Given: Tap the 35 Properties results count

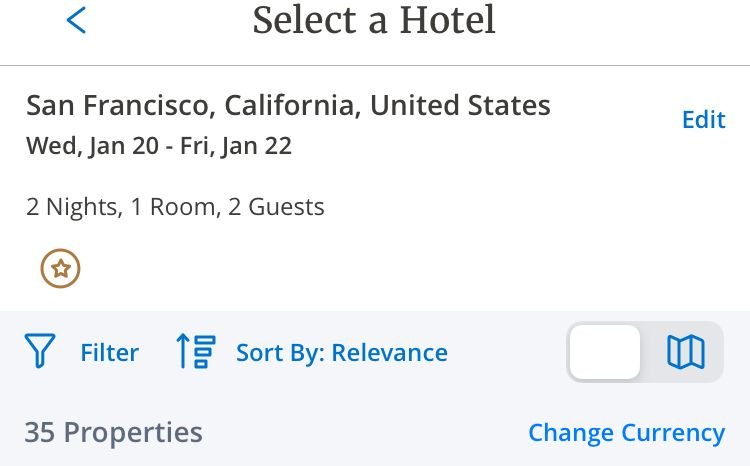Looking at the screenshot, I should 113,433.
